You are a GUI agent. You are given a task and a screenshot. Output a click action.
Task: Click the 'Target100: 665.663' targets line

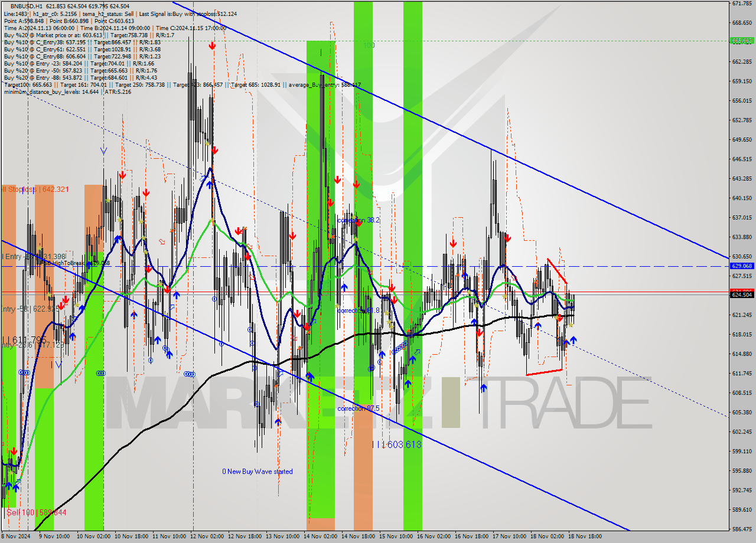182,84
